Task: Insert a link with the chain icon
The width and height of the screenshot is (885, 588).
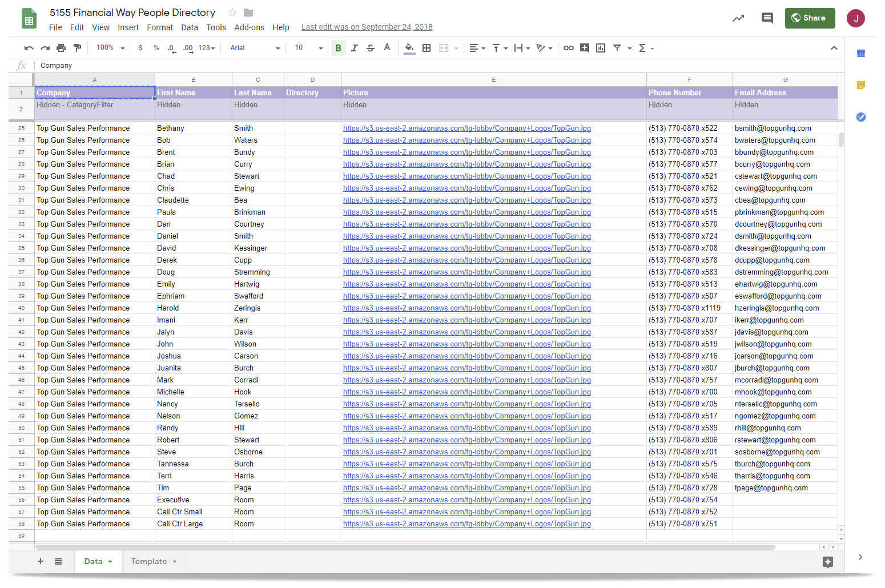Action: pyautogui.click(x=569, y=49)
